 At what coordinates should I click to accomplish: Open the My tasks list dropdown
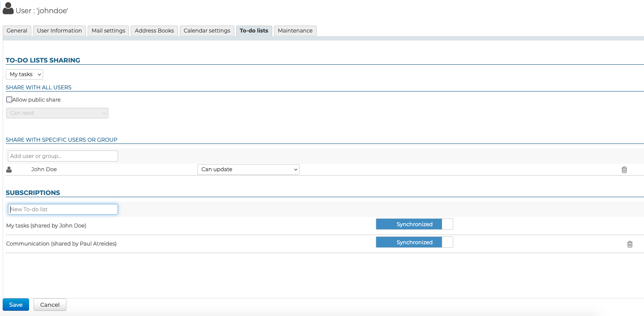(24, 74)
